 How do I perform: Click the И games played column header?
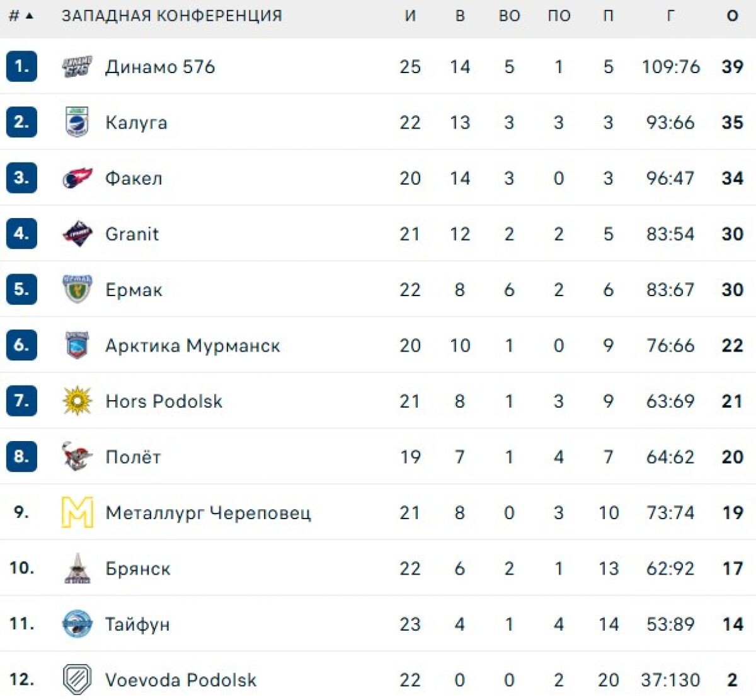pos(410,16)
